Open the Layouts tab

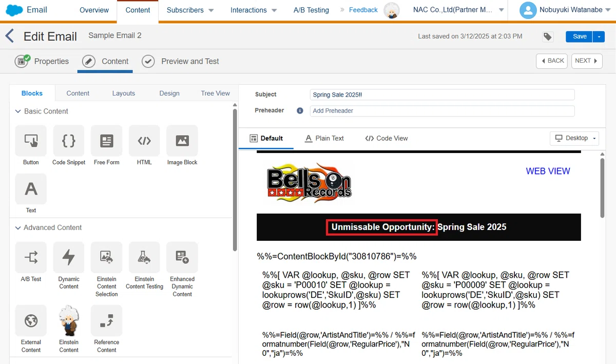124,93
